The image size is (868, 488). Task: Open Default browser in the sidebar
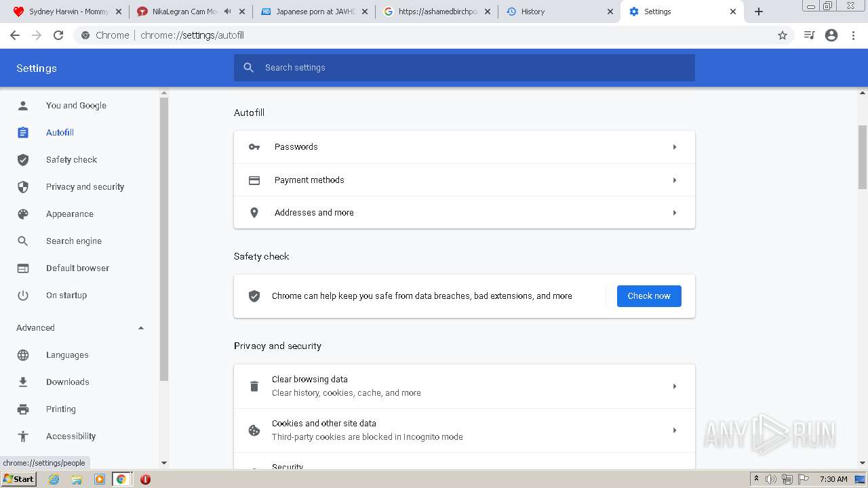click(x=77, y=268)
